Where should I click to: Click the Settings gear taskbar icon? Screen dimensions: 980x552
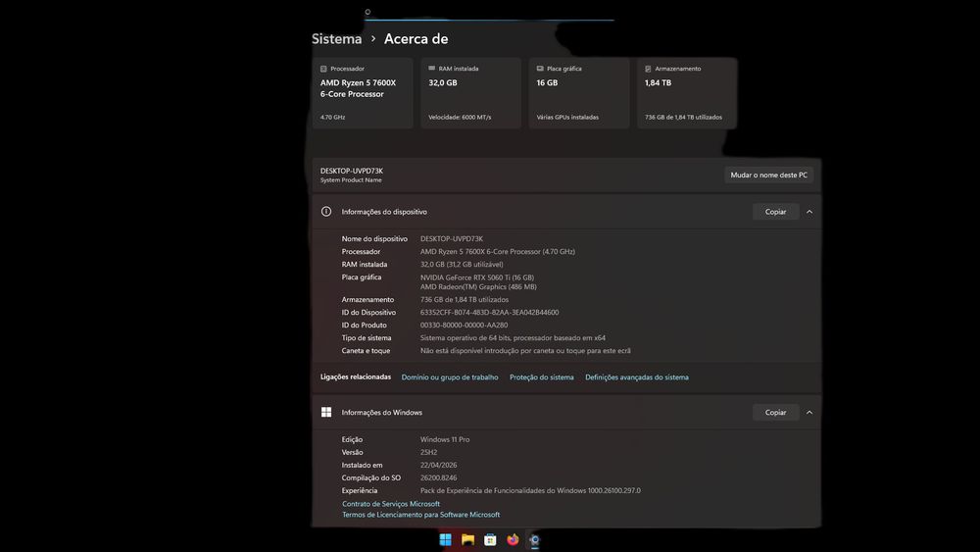coord(535,539)
